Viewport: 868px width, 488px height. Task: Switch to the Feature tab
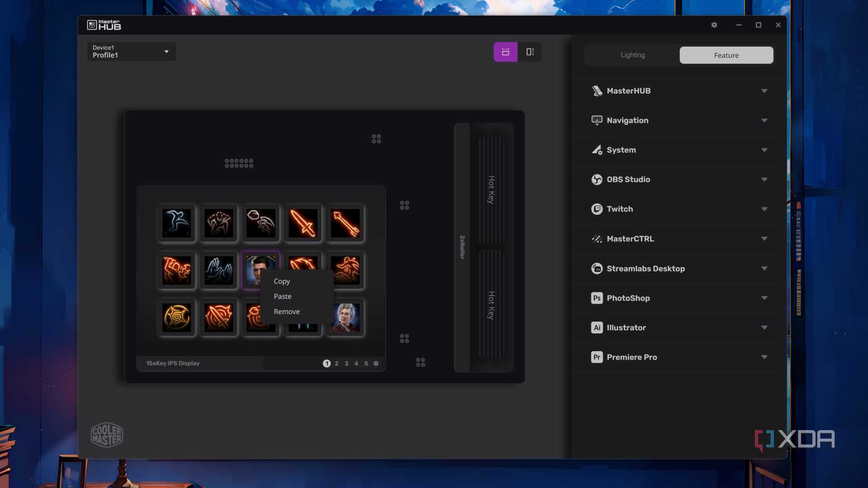tap(726, 55)
